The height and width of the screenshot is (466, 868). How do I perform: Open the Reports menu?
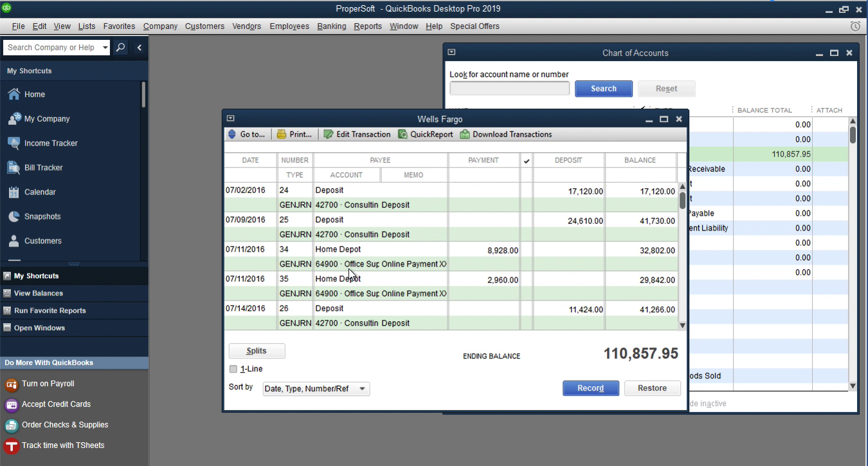(368, 26)
